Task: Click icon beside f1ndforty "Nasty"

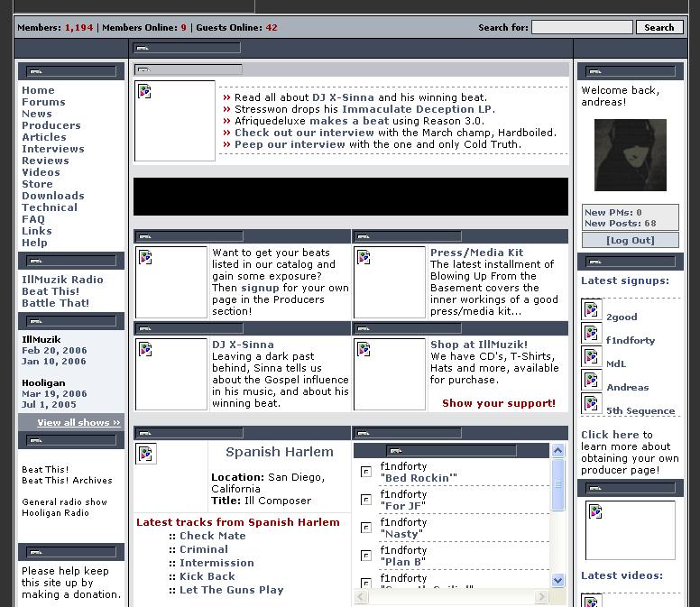Action: 366,528
